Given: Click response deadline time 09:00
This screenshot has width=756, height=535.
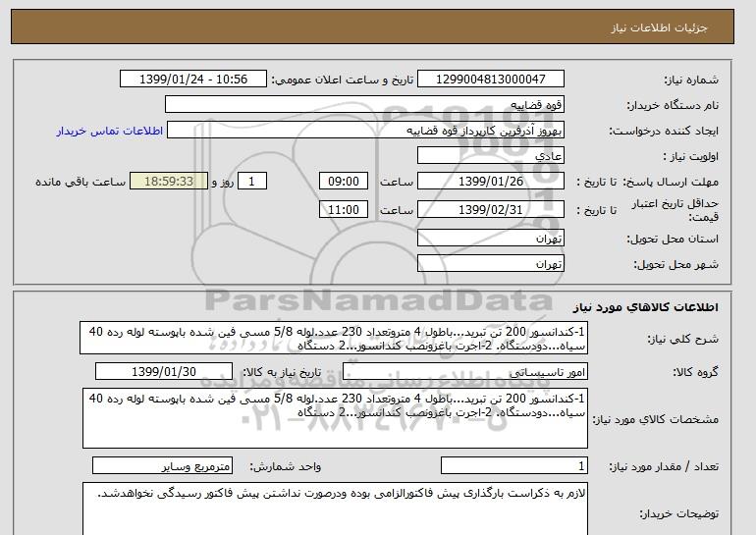Looking at the screenshot, I should click(344, 182).
